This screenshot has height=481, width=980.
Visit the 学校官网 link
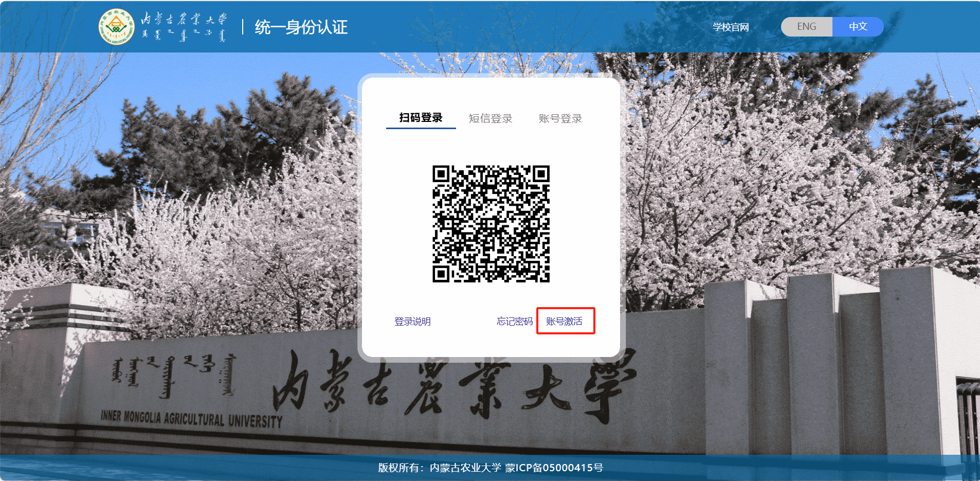tap(731, 27)
